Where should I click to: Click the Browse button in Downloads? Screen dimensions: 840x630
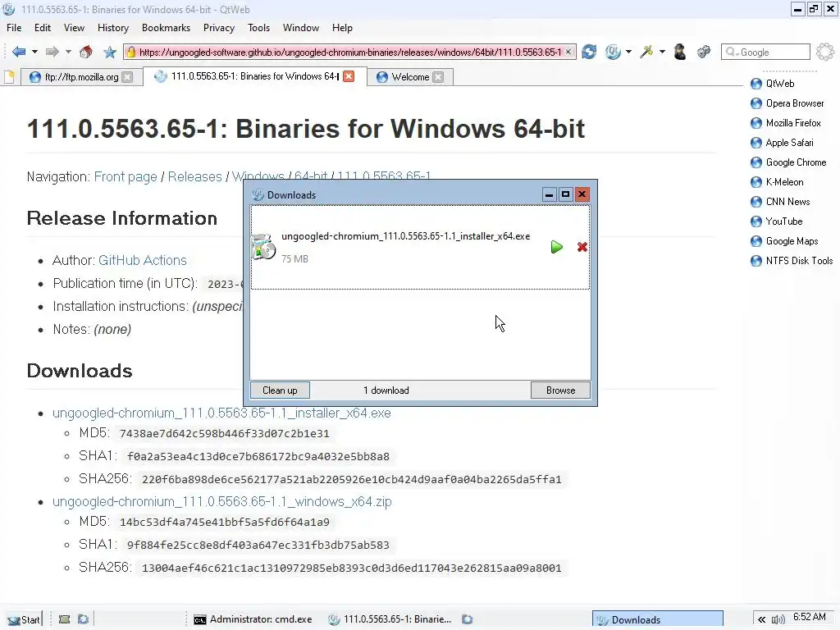click(560, 390)
